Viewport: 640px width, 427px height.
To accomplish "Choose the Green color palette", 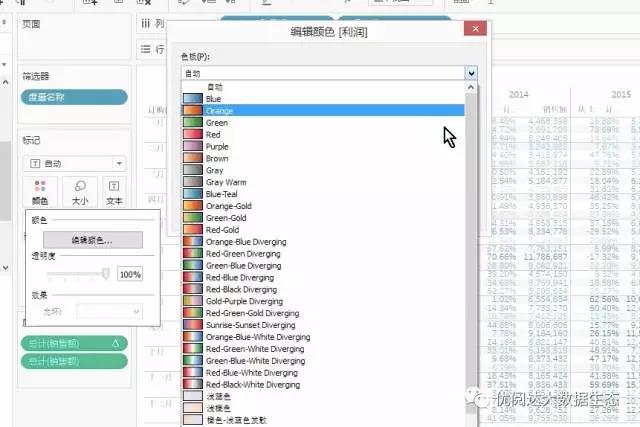I will 323,122.
